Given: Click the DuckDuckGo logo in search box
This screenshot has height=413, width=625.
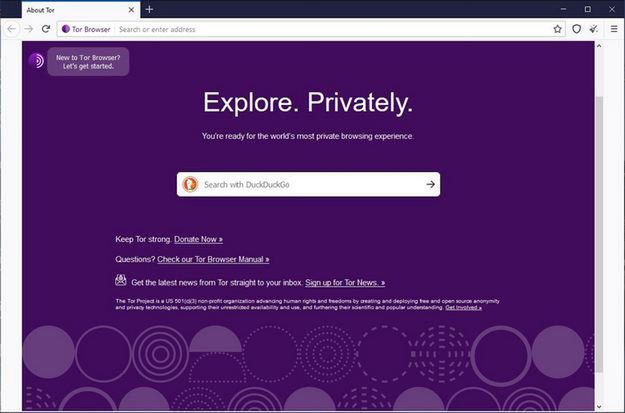Looking at the screenshot, I should [x=190, y=184].
